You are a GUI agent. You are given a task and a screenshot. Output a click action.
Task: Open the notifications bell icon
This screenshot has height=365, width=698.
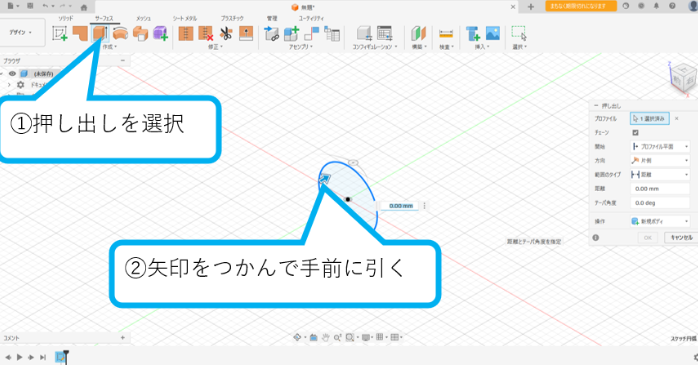point(656,6)
